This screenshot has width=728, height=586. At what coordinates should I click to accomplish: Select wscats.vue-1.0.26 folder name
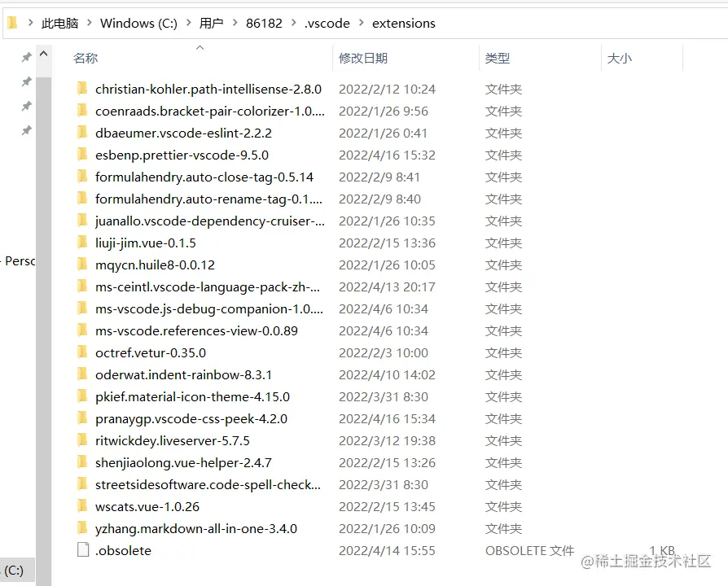(147, 507)
